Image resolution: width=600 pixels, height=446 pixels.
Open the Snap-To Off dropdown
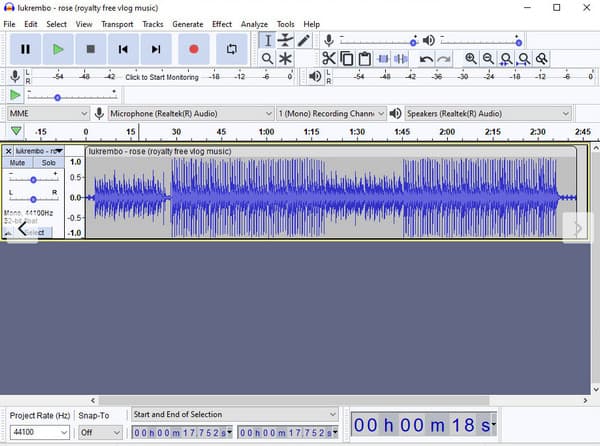pos(100,432)
